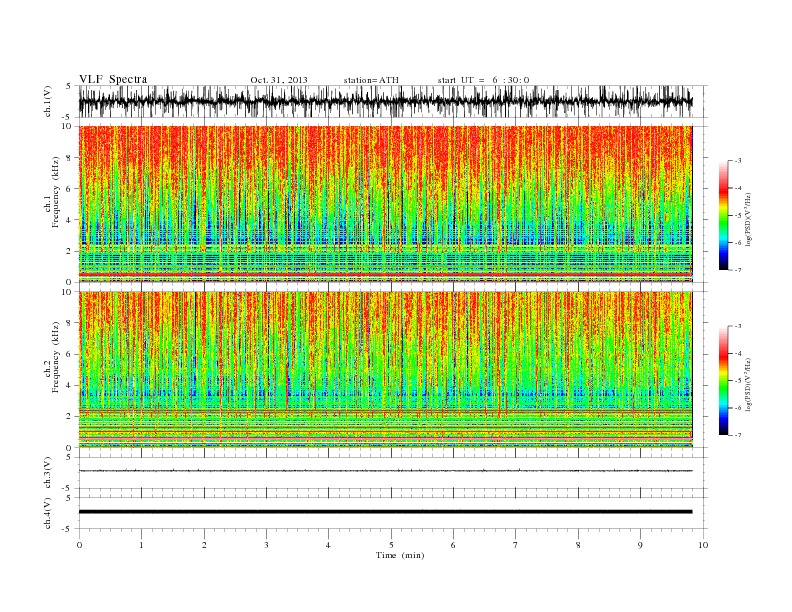Click the "ch.4(V)" axis label

[47, 513]
